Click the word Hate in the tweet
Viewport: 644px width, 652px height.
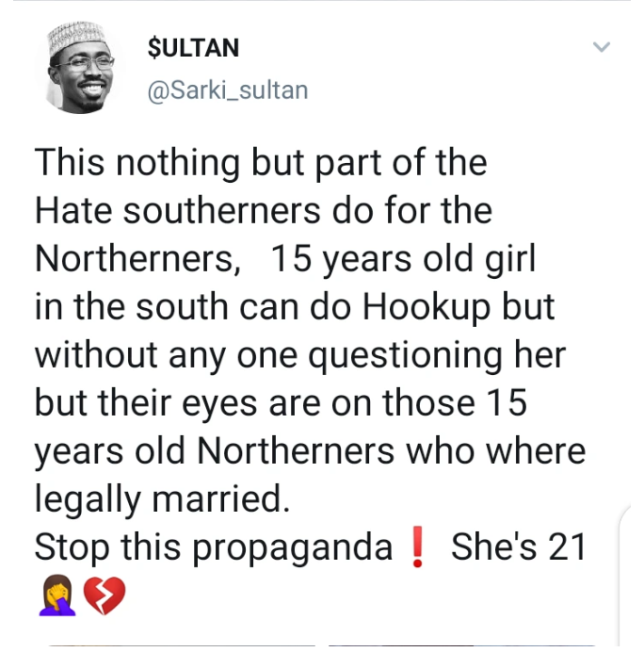[73, 211]
